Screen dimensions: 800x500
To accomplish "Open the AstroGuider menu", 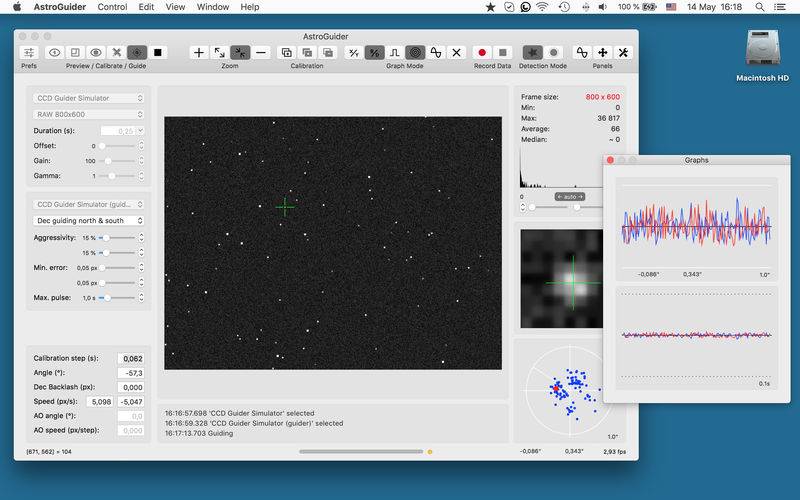I will coord(60,7).
